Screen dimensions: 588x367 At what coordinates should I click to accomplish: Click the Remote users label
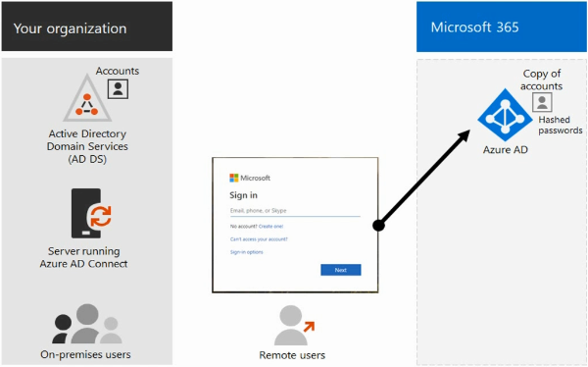pyautogui.click(x=292, y=355)
